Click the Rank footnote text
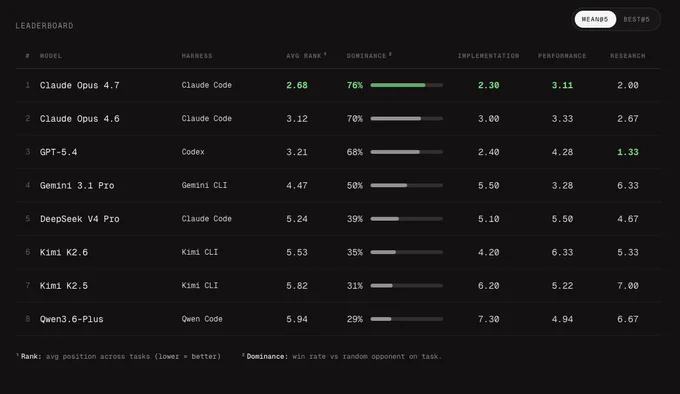 119,356
